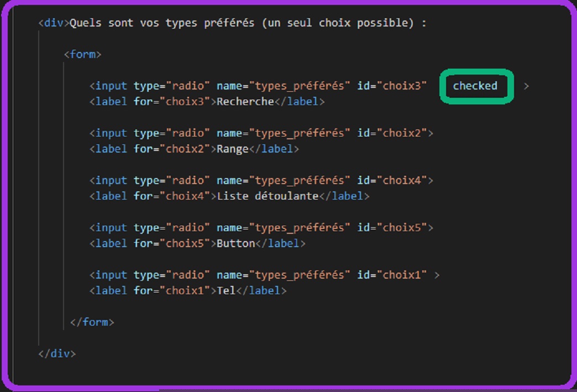Click the highlighted 'checked' attribute
This screenshot has width=577, height=392.
(x=475, y=86)
